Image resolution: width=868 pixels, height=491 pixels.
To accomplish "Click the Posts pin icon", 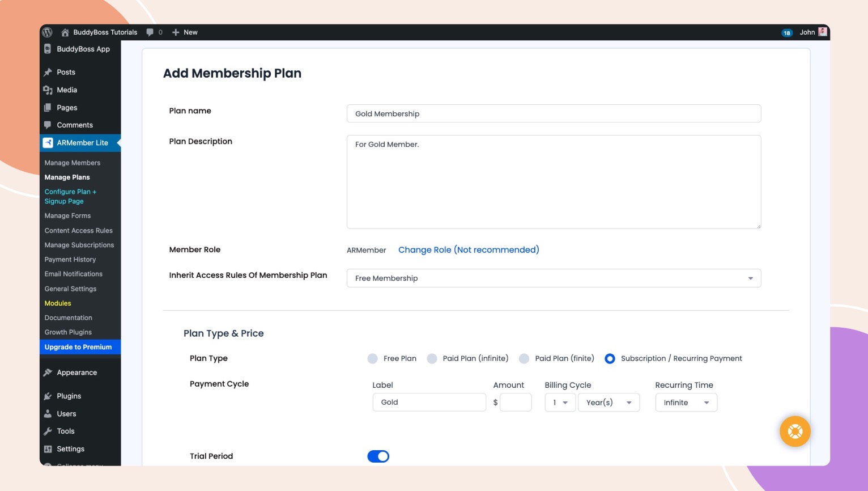I will tap(48, 73).
